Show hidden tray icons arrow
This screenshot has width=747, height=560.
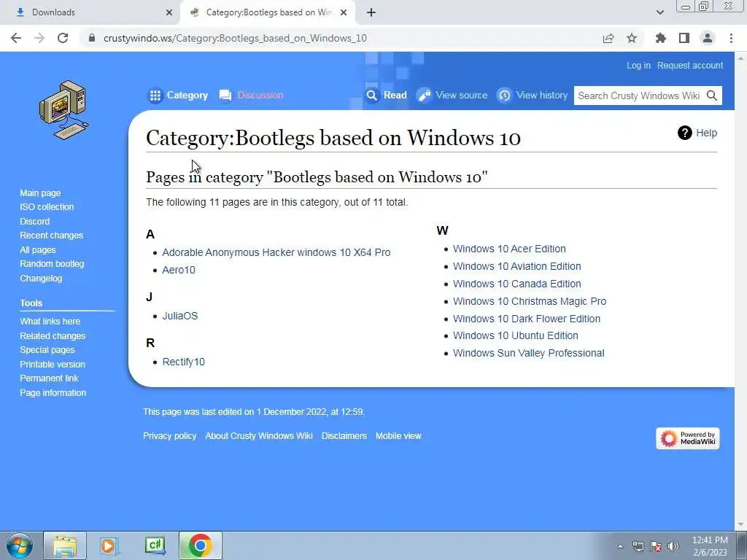[x=620, y=546]
